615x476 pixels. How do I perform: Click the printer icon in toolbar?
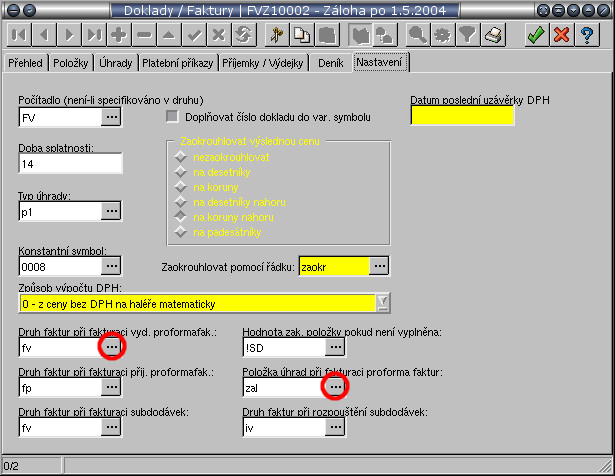(492, 34)
